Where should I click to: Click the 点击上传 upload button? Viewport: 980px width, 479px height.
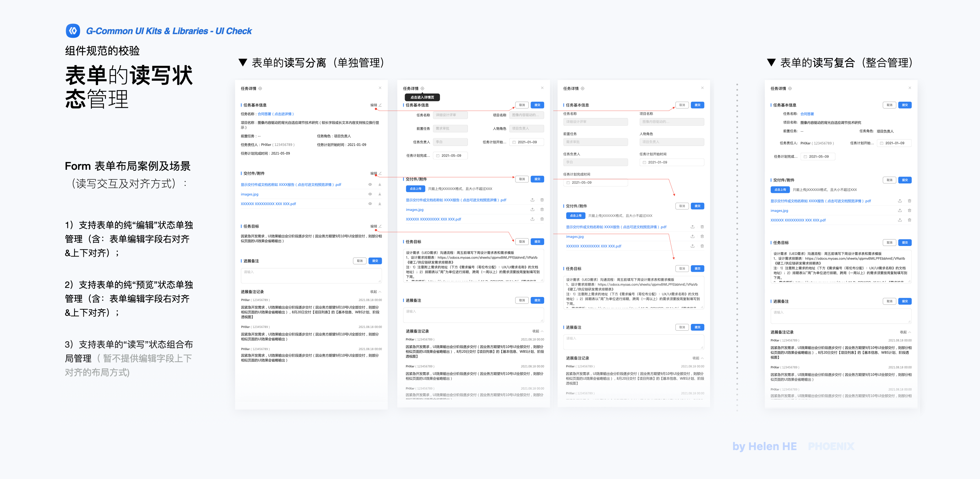pyautogui.click(x=415, y=188)
